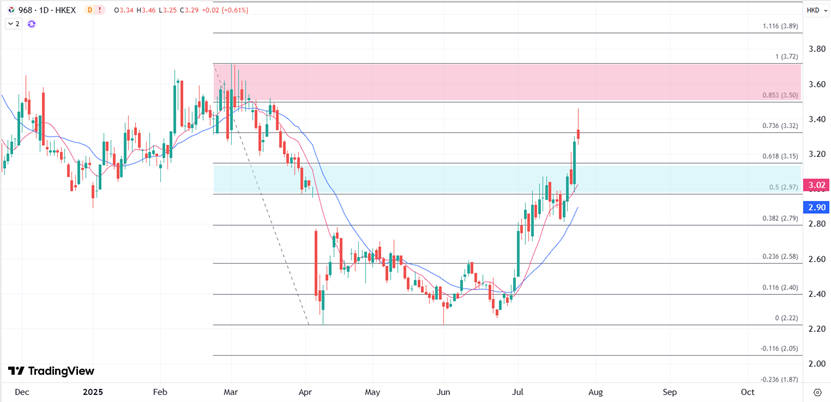Image resolution: width=831 pixels, height=402 pixels.
Task: Select the 0.618 (3.15) Fibonacci level label
Action: tap(780, 157)
